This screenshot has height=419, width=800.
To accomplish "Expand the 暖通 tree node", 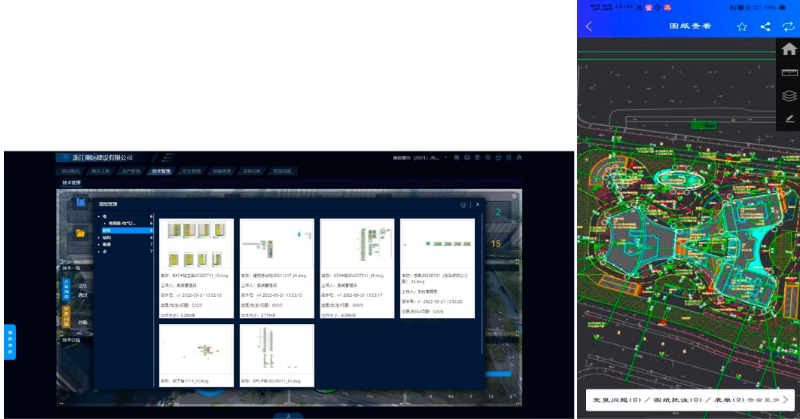I will [99, 244].
